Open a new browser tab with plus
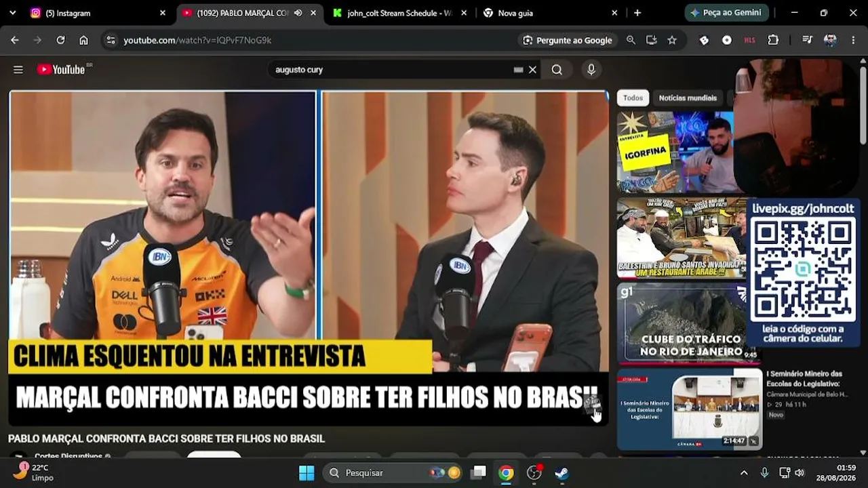 637,13
